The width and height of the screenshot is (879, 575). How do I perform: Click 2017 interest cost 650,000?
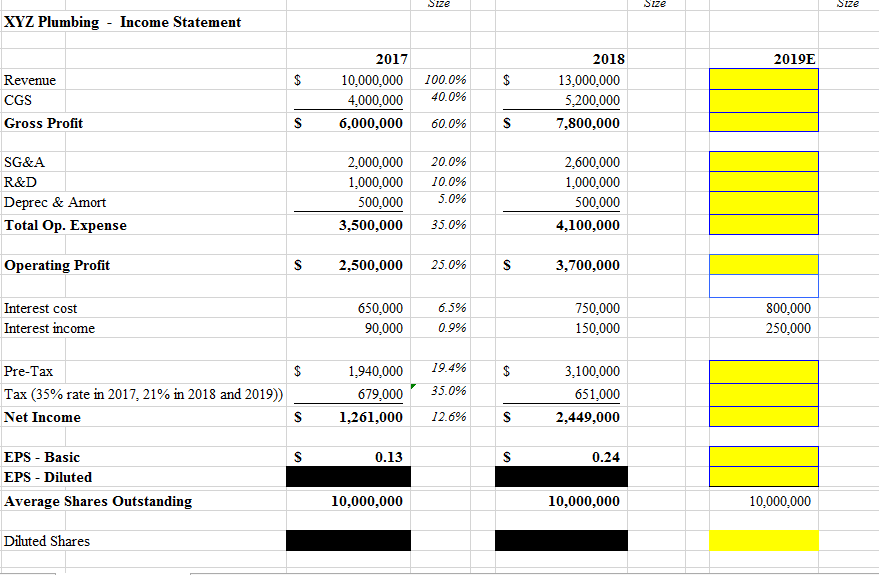pyautogui.click(x=381, y=308)
